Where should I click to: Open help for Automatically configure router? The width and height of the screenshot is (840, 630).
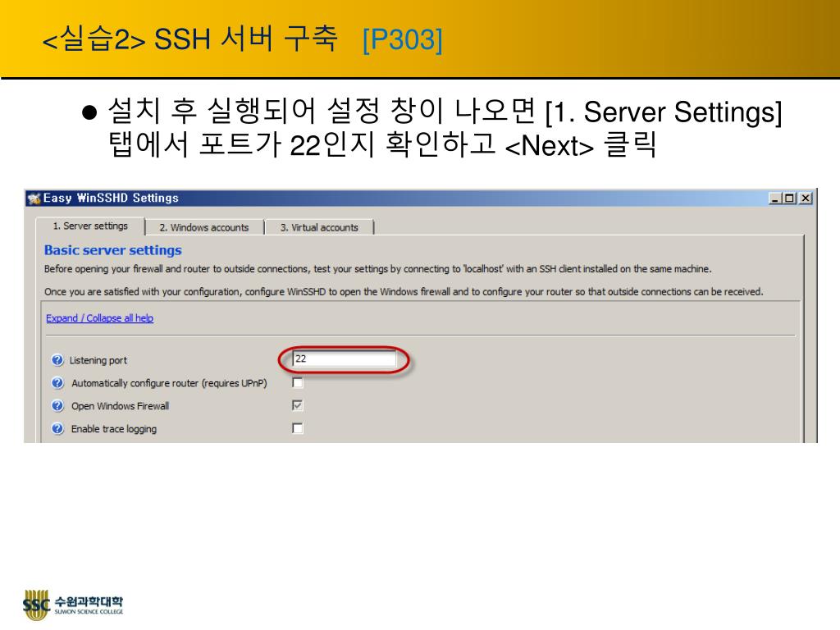[57, 383]
